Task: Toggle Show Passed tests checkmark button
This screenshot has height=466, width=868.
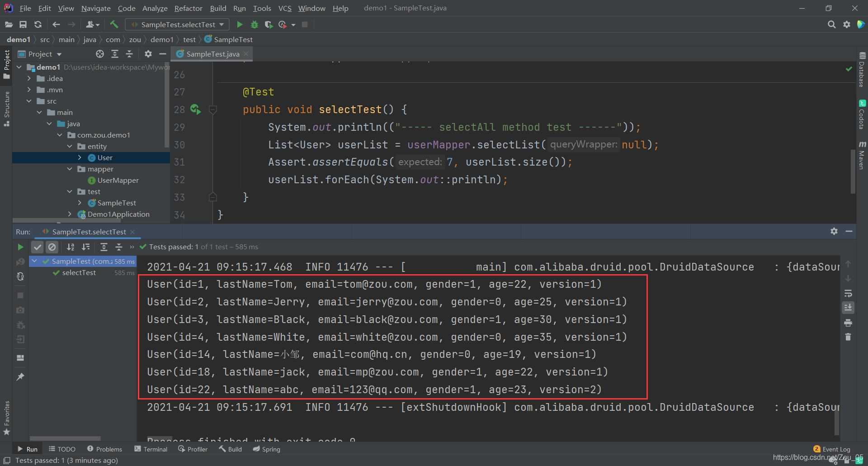Action: [x=38, y=247]
